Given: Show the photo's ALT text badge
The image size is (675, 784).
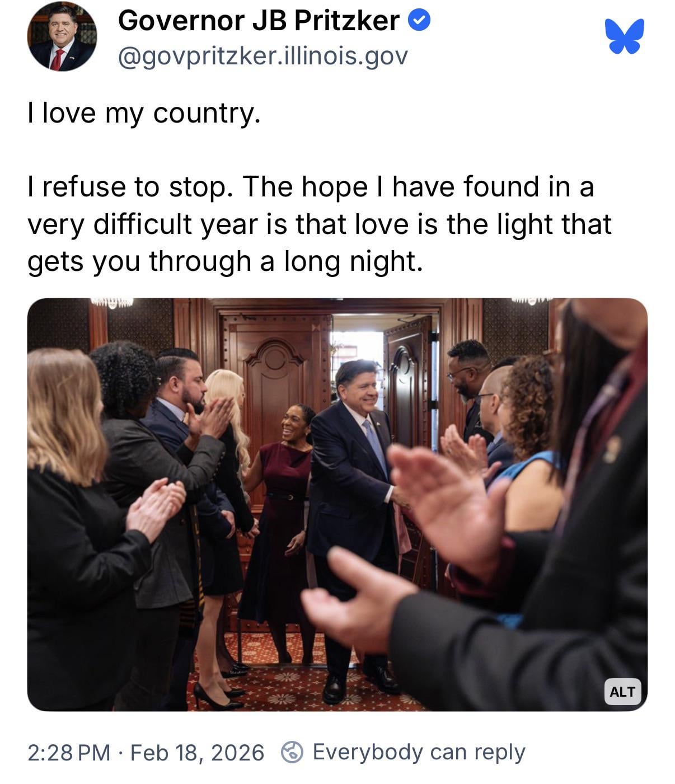Looking at the screenshot, I should 622,692.
